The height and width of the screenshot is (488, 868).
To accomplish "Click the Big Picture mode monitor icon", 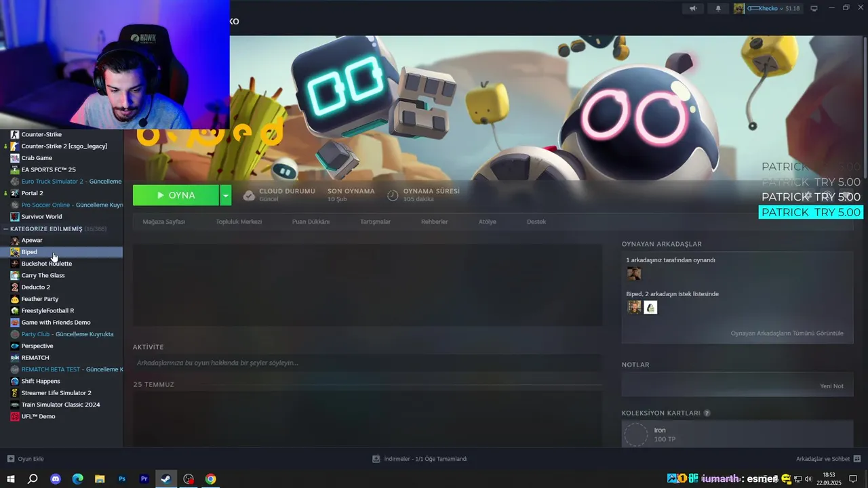I will click(x=814, y=9).
